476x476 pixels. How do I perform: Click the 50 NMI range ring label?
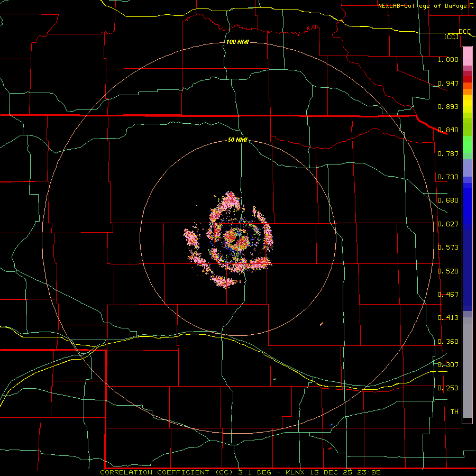pos(237,140)
